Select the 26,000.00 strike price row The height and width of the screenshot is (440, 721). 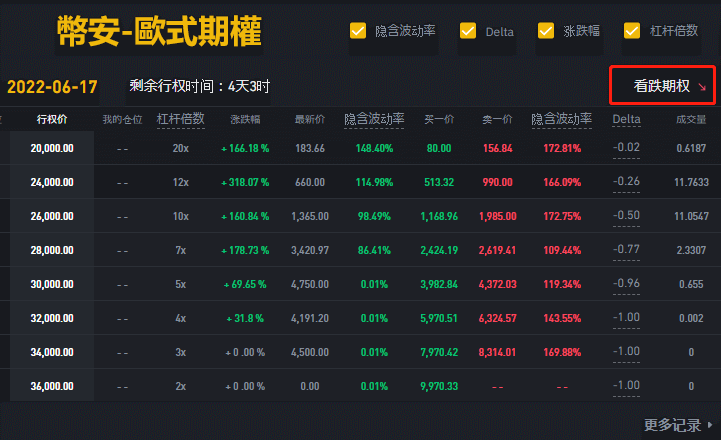pos(360,216)
